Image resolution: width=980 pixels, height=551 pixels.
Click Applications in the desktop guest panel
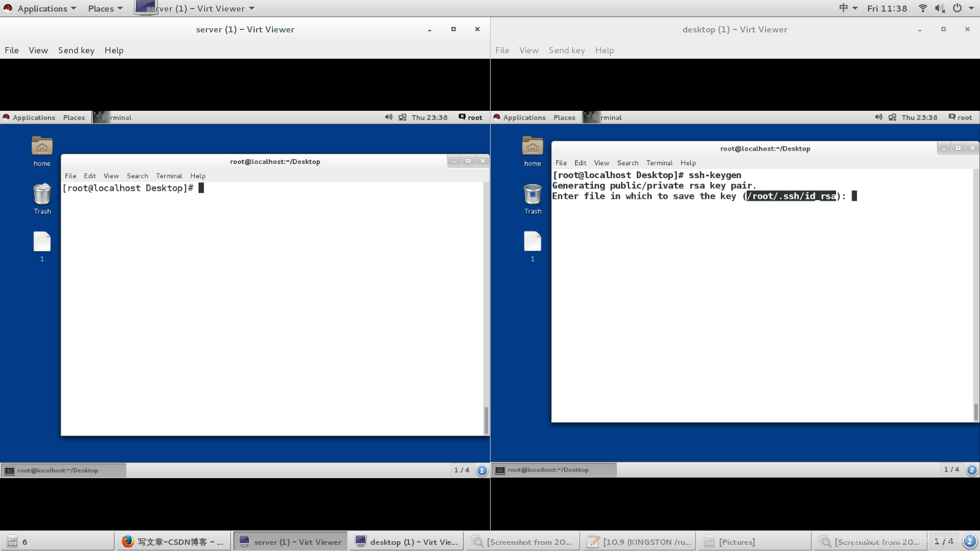(x=519, y=118)
